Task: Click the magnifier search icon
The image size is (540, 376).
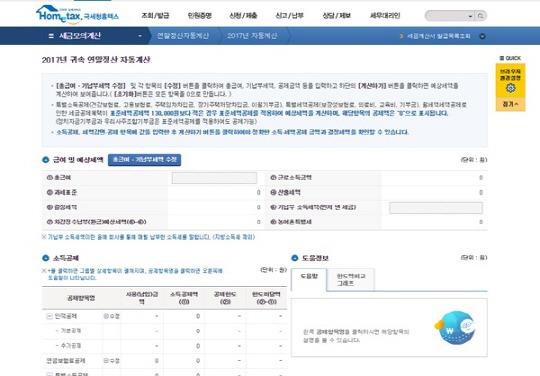Action: point(481,16)
